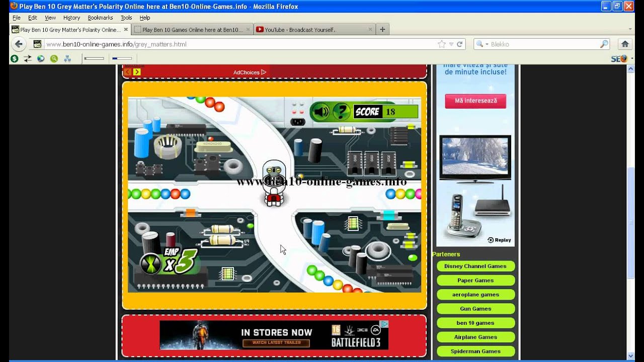Image resolution: width=644 pixels, height=362 pixels.
Task: Open the Airplane Games link
Action: 475,337
